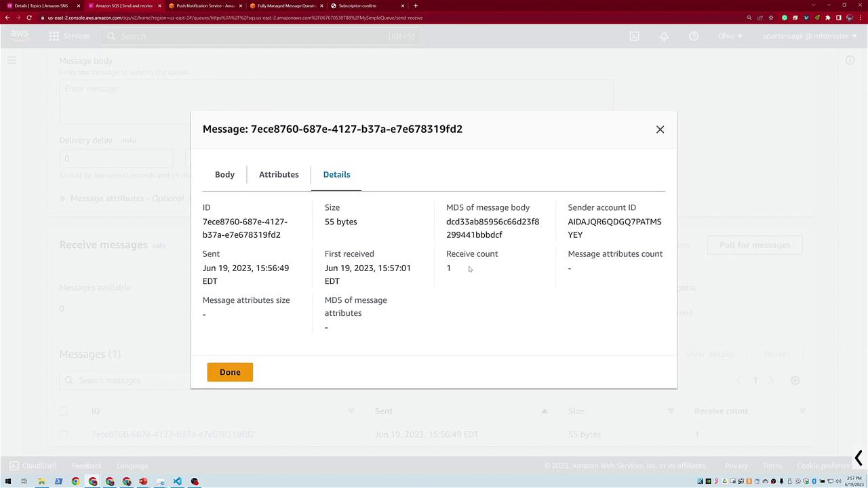Click the Sender account ID value AIDAJQR6QDGQ7PATMSYEY

[x=614, y=228]
